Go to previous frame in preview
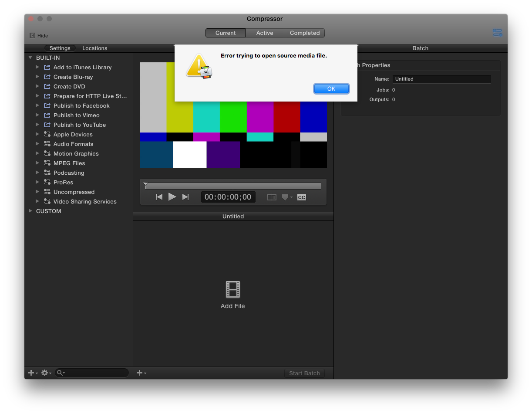 pos(159,197)
